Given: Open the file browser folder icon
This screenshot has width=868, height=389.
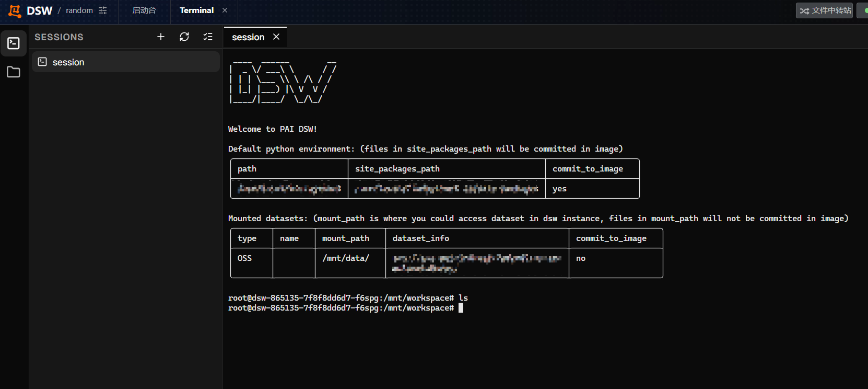Looking at the screenshot, I should point(14,72).
